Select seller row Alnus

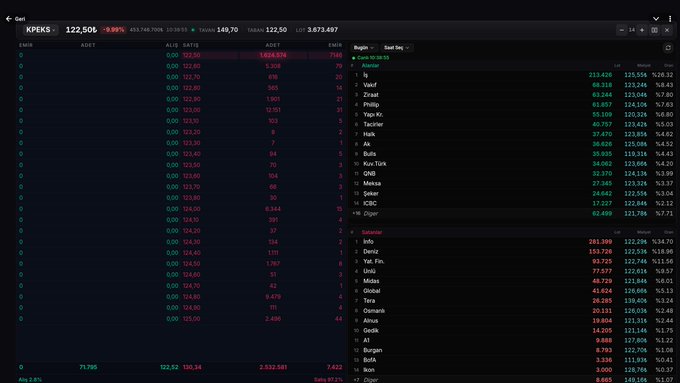[x=513, y=321]
